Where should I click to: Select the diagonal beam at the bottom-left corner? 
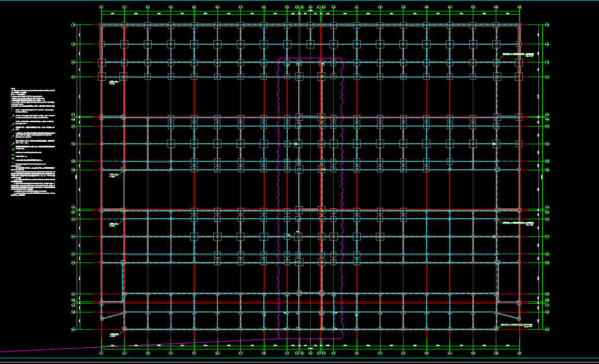point(113,316)
